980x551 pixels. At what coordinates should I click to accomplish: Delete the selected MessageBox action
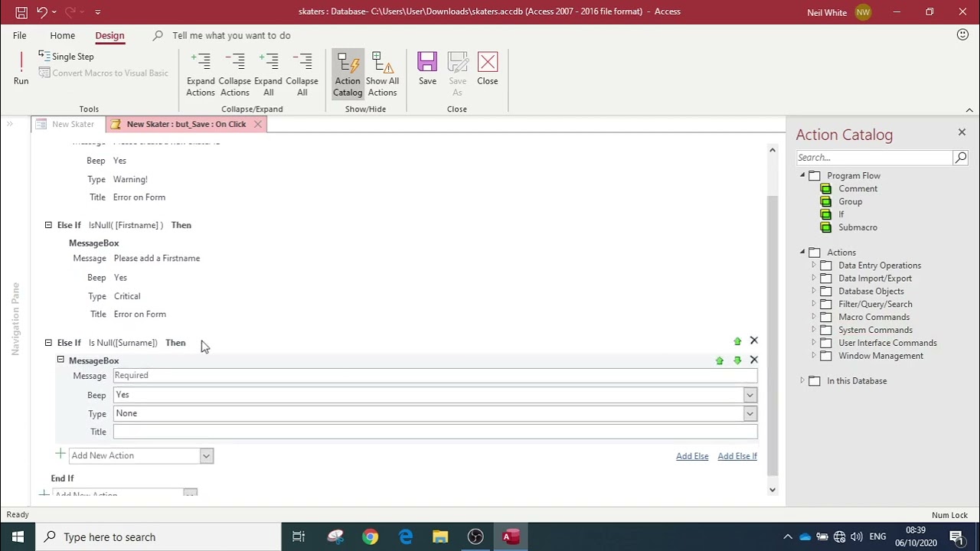tap(754, 360)
